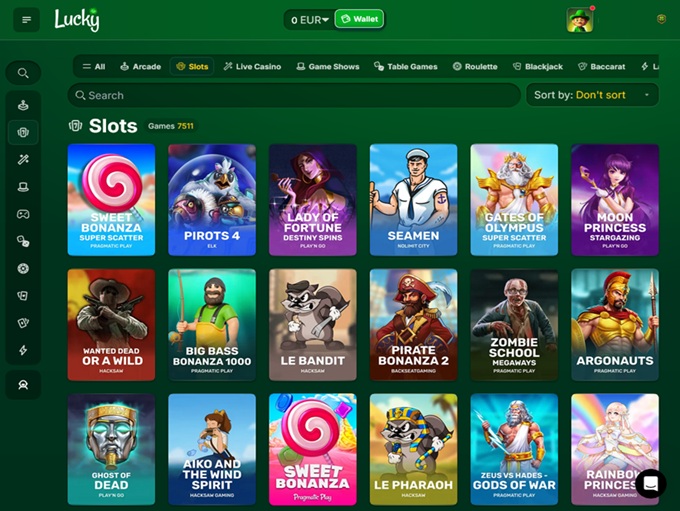Open the Pirots 4 game thumbnail
Viewport: 680px width, 511px height.
click(x=212, y=200)
